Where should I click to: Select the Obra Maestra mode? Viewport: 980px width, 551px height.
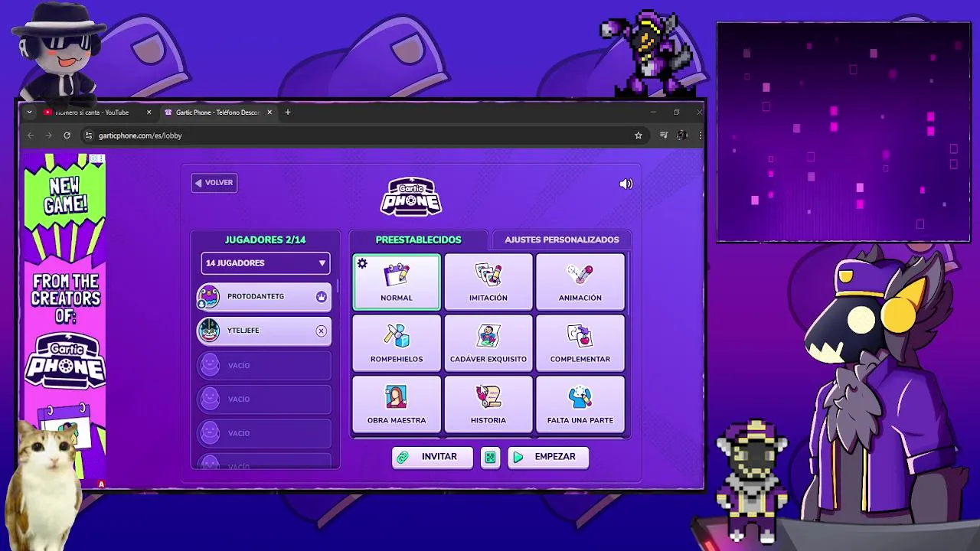point(397,404)
